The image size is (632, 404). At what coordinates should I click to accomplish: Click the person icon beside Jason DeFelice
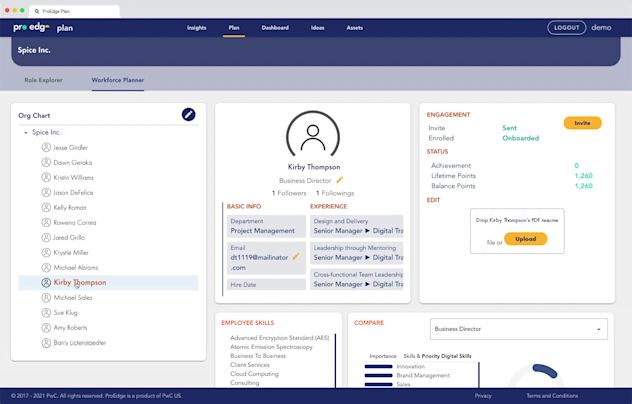(x=46, y=192)
